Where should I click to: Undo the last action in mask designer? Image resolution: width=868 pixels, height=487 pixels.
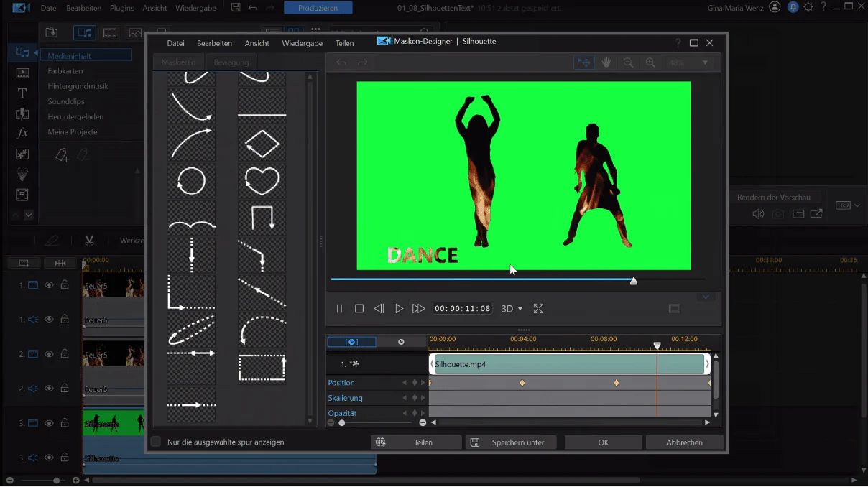tap(341, 62)
